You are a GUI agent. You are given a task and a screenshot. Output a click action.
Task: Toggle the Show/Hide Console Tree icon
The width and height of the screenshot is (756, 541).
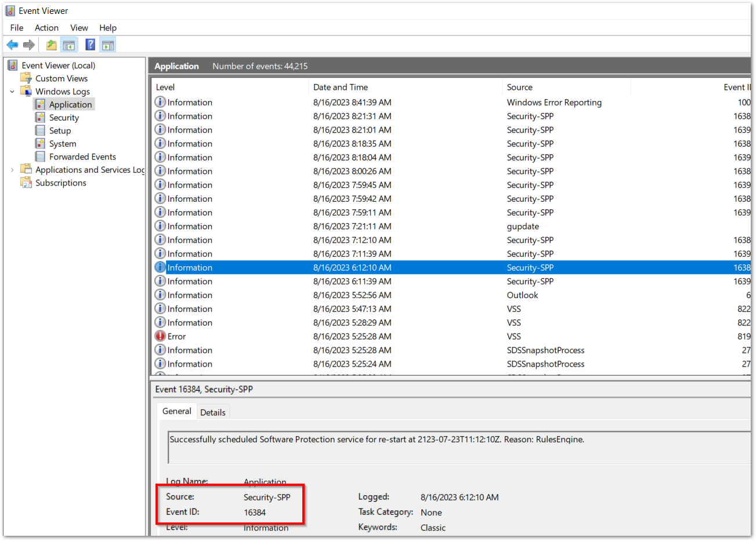click(x=69, y=45)
